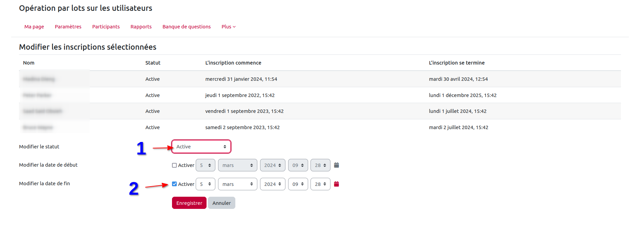
Task: Open the end date hour dropdown
Action: point(298,184)
